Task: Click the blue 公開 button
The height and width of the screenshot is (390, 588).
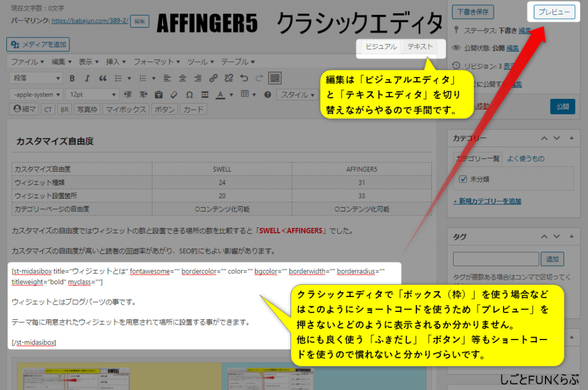Action: pos(563,106)
